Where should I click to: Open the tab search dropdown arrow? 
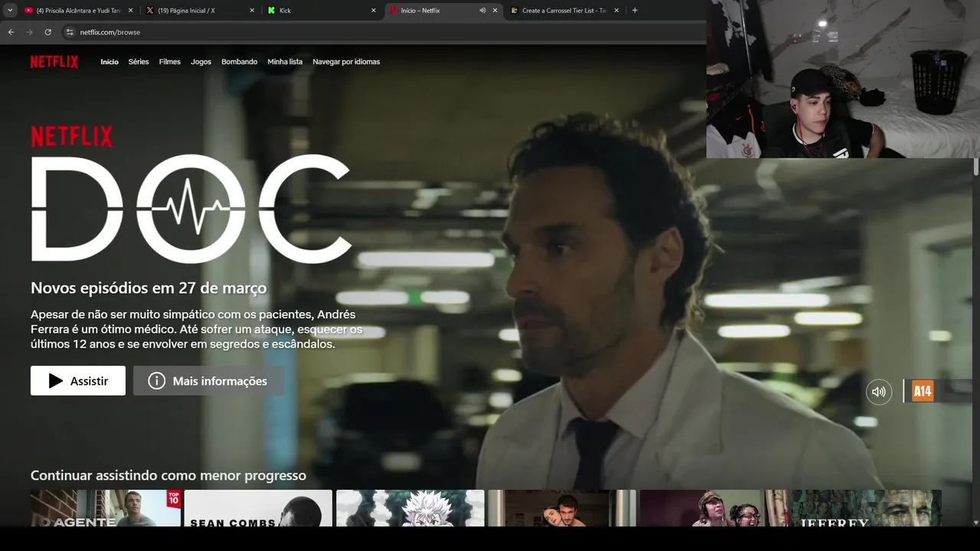coord(10,11)
